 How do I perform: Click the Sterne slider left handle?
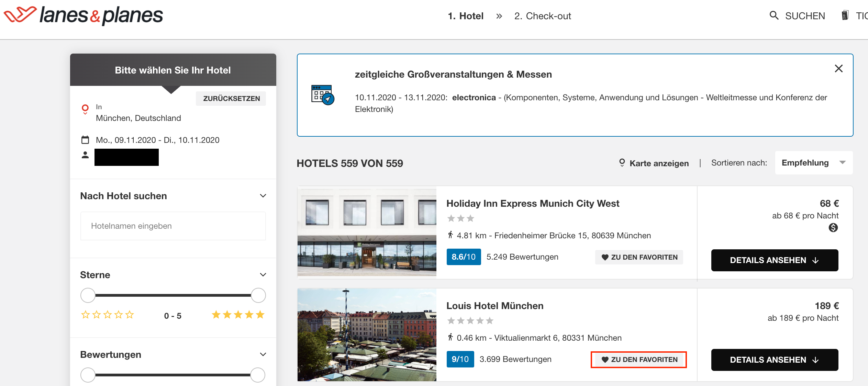point(88,295)
